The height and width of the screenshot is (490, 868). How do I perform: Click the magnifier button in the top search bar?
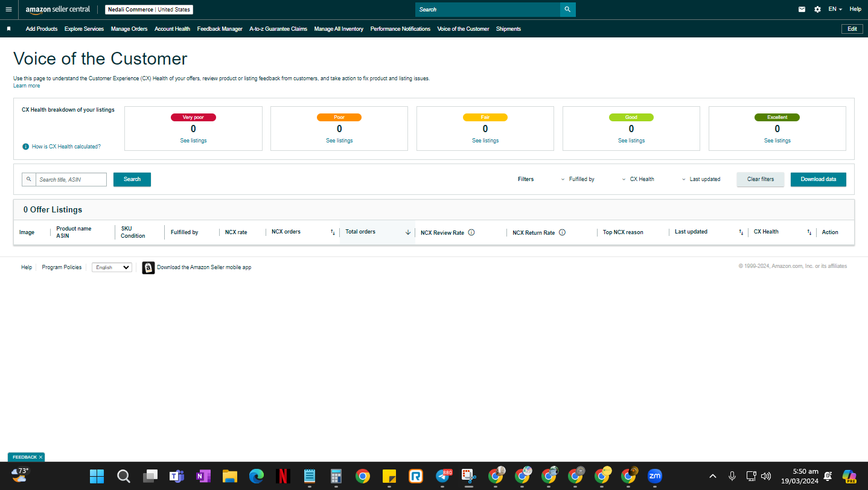pos(567,10)
